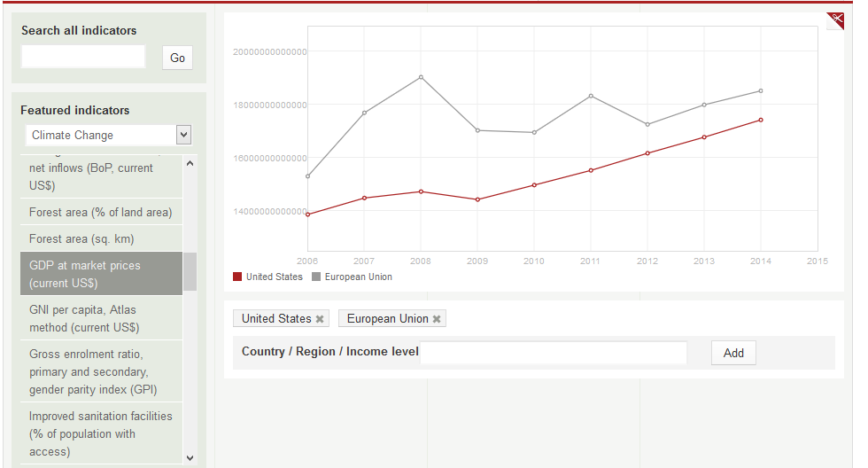Choose GNI per capita, Atlas method
The image size is (868, 468).
(84, 318)
